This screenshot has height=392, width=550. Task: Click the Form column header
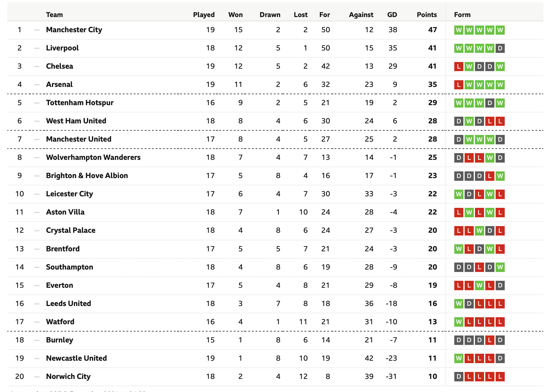point(462,15)
